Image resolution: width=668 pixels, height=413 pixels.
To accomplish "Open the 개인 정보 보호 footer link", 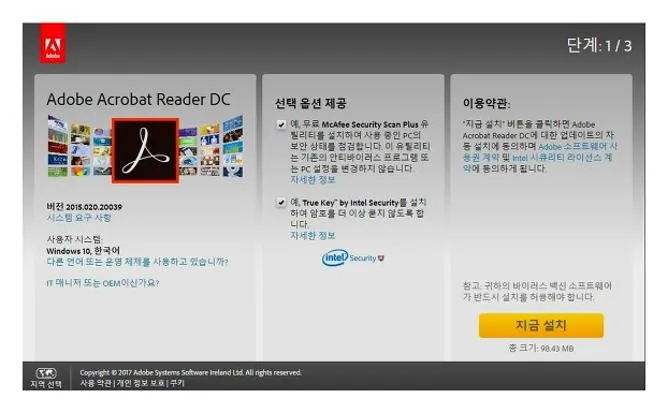I will (x=141, y=383).
